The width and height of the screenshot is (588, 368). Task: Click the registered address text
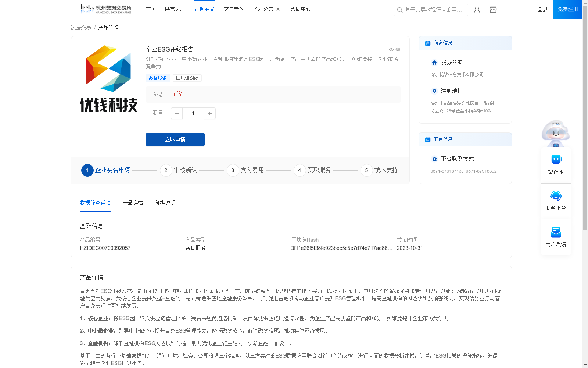point(465,107)
